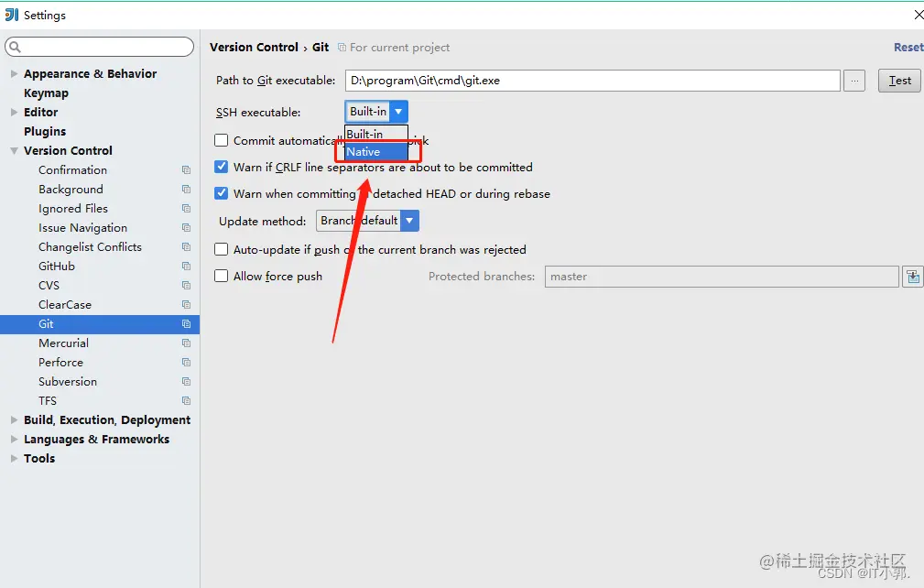Click the project-level icon beside ClearCase

(186, 305)
